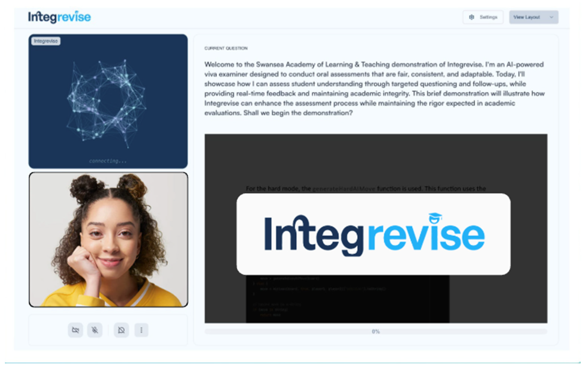Open the three-dot more options menu
The height and width of the screenshot is (371, 588).
(x=141, y=330)
